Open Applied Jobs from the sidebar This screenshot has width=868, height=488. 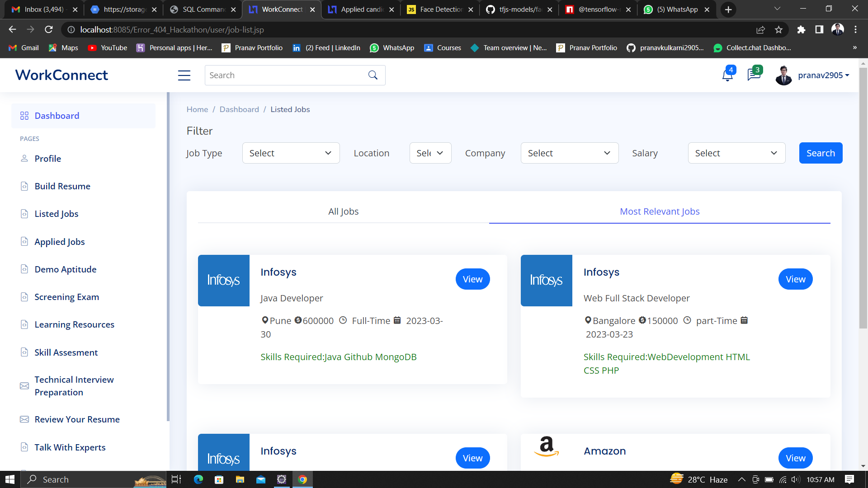tap(60, 242)
